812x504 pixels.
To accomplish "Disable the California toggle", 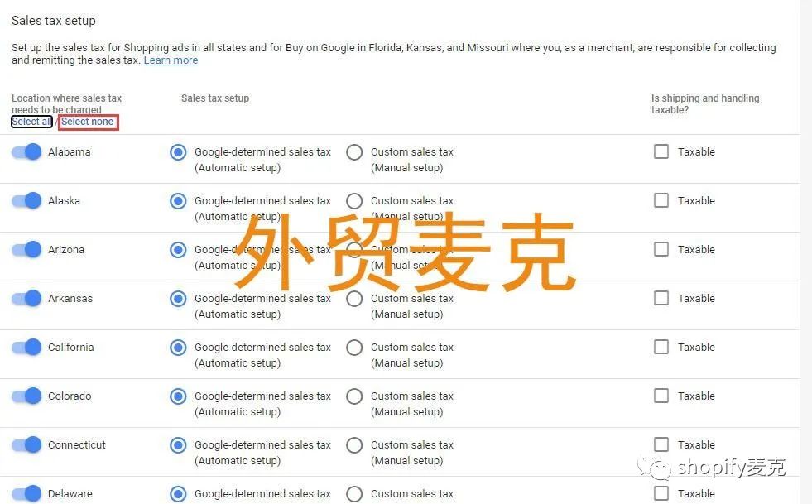I will point(26,347).
